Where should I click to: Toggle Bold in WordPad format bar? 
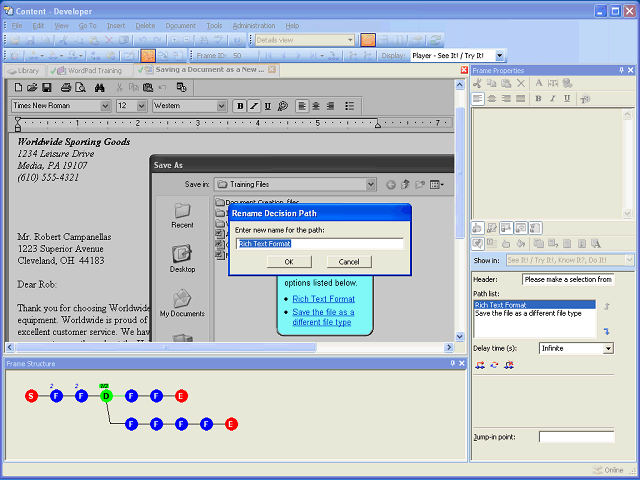240,106
